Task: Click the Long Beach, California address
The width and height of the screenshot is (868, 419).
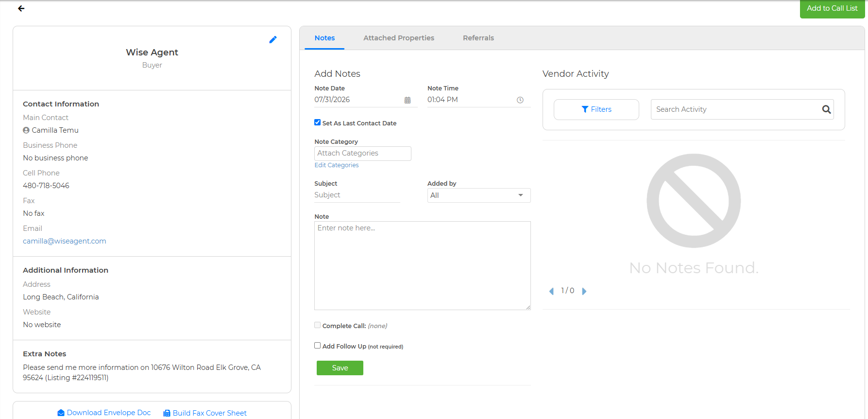Action: (x=61, y=297)
